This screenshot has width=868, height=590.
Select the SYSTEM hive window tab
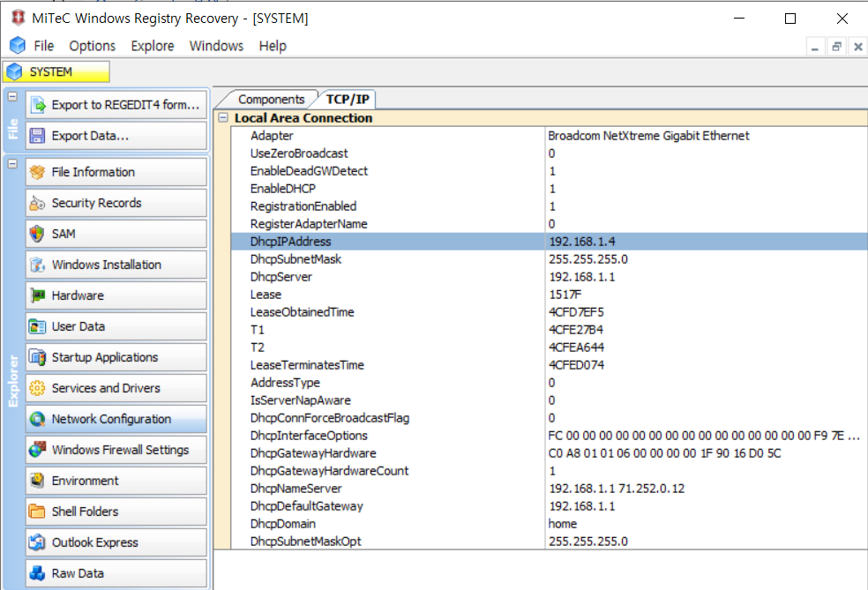[x=56, y=71]
